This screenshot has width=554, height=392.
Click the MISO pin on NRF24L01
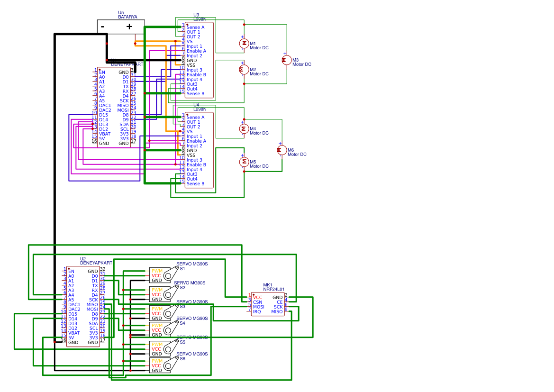277,312
